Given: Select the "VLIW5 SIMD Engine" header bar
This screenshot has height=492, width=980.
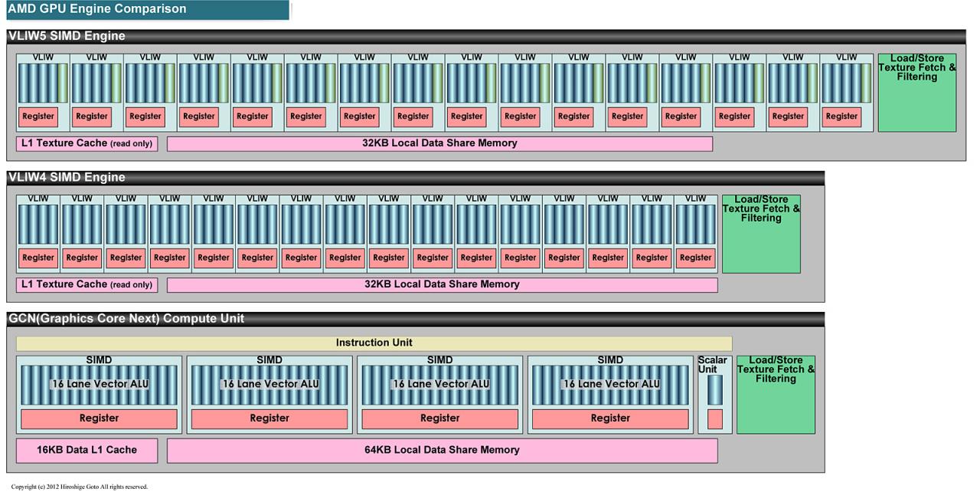Looking at the screenshot, I should click(486, 36).
